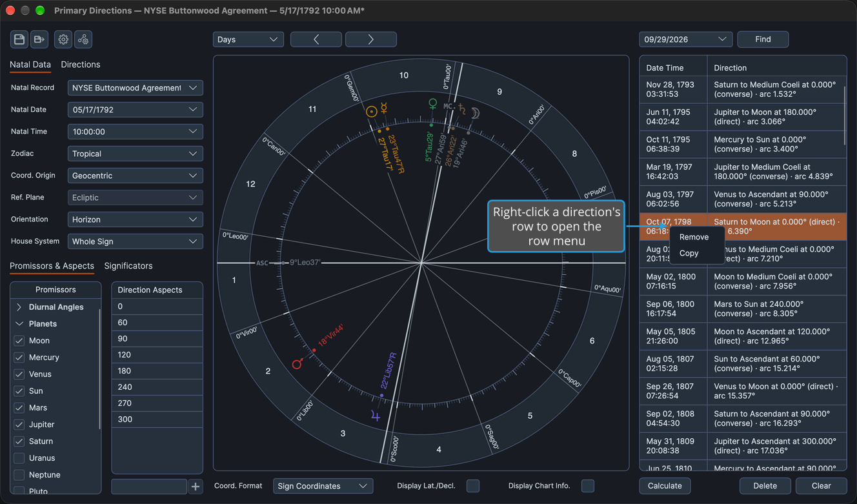Click the export file arrow icon
Image resolution: width=857 pixels, height=504 pixels.
tap(39, 39)
